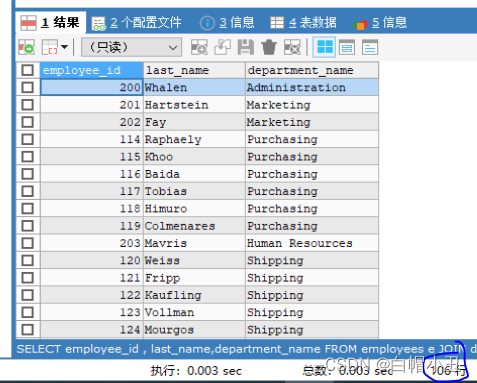Click the delete row trash icon
Viewport: 477px width, 383px height.
(269, 47)
